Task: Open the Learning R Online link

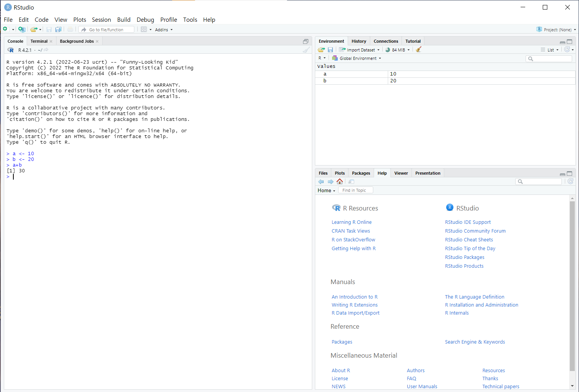Action: [352, 222]
